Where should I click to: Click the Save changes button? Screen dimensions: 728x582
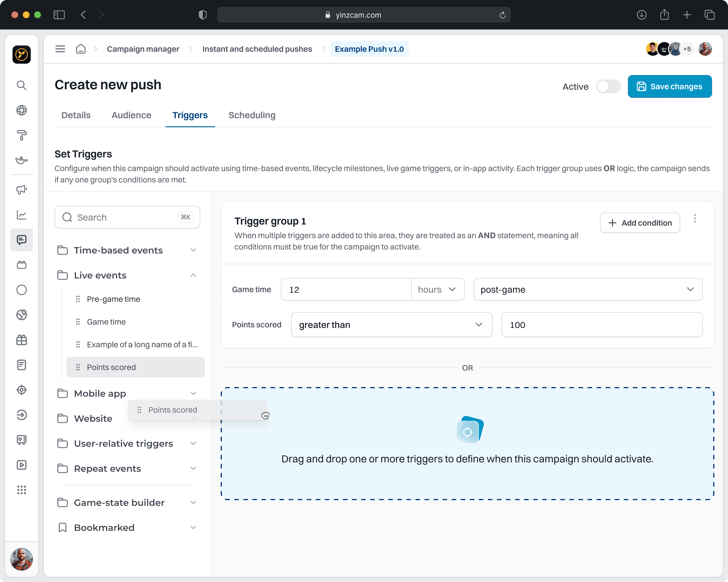(x=670, y=86)
